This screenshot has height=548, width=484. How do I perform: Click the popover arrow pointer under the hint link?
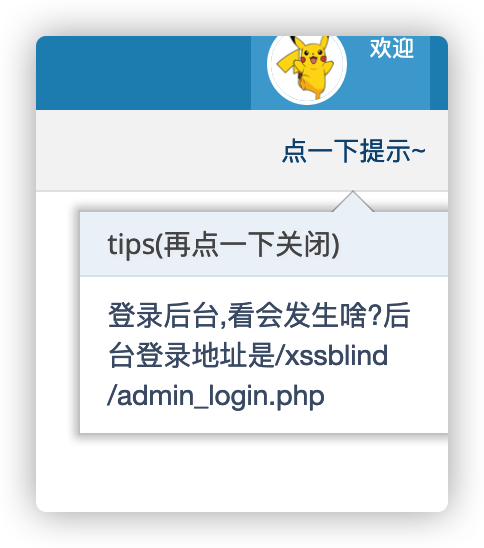pyautogui.click(x=353, y=202)
